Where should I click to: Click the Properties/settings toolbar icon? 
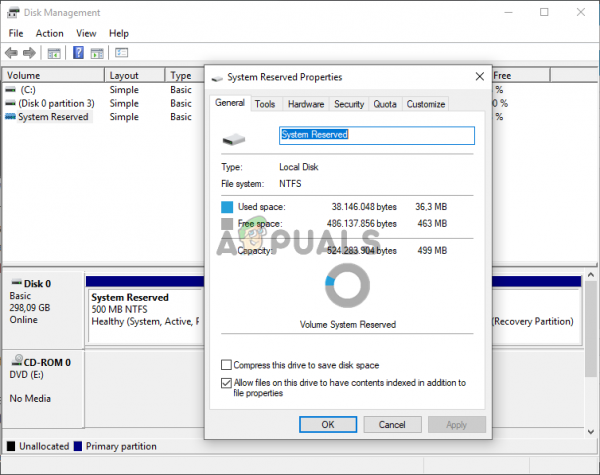(122, 52)
